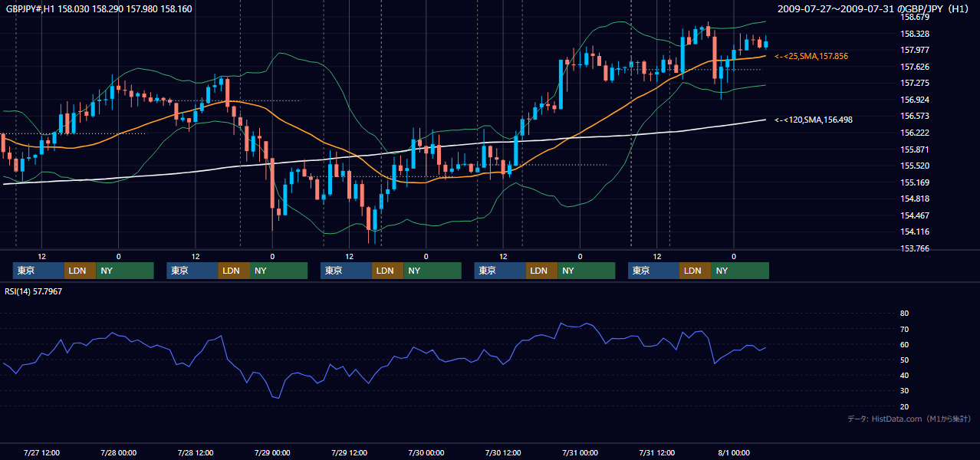
Task: Click the 7/27 12:00 time label
Action: (x=41, y=452)
